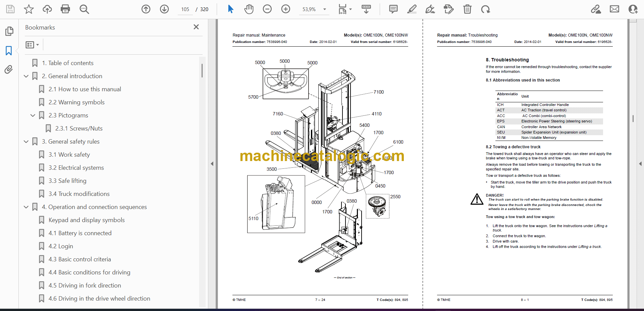Open the bookmarks options menu
The width and height of the screenshot is (644, 311).
[x=33, y=45]
